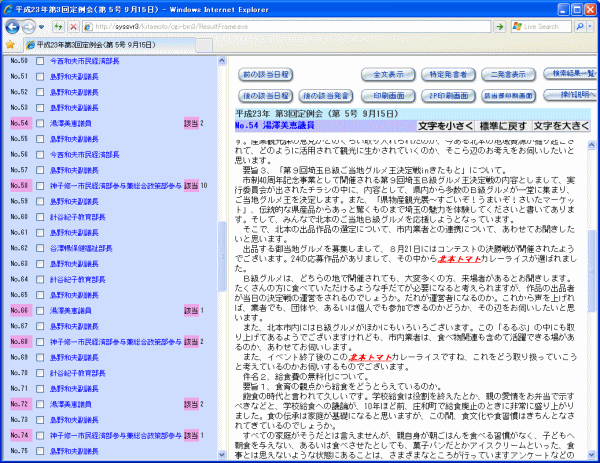Open the 島野和夫副議長 link in row No.73
Image resolution: width=600 pixels, height=463 pixels.
[x=74, y=420]
